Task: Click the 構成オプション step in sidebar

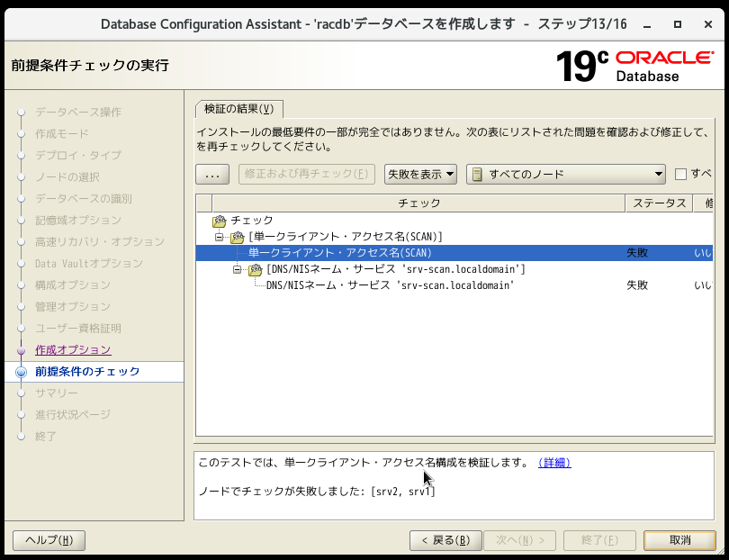Action: coord(73,285)
